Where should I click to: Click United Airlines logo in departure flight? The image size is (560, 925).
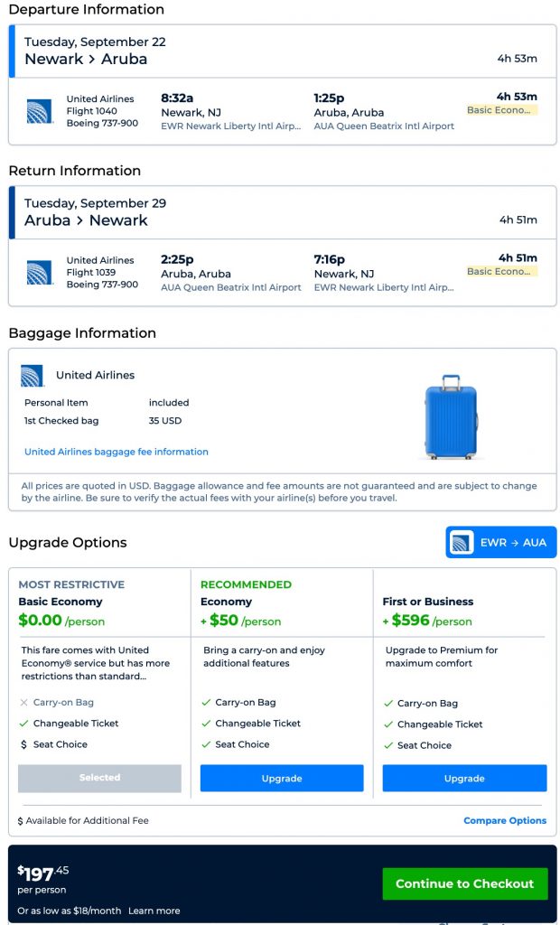40,111
